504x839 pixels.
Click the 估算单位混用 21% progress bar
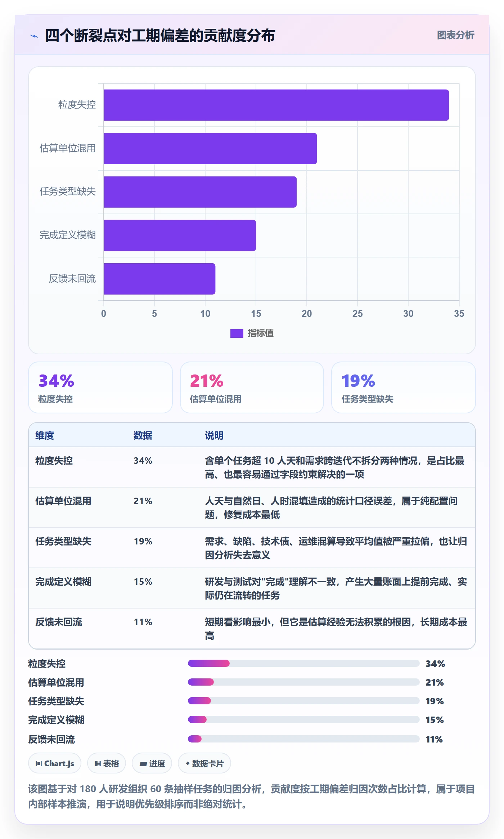point(303,682)
